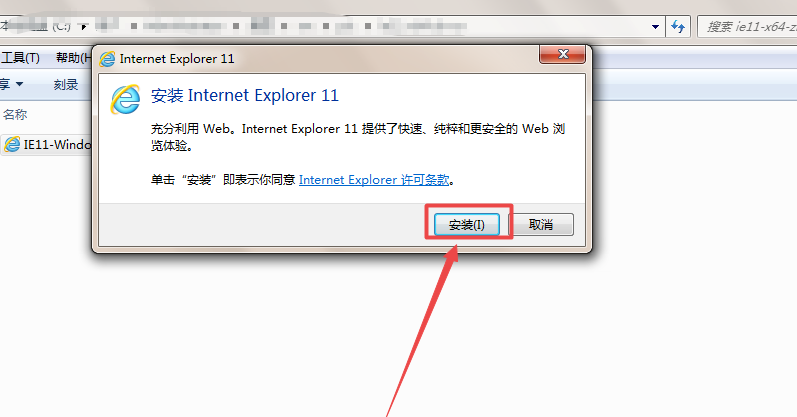Click the 安装(I) install button
Screen dimensions: 797x417
467,225
